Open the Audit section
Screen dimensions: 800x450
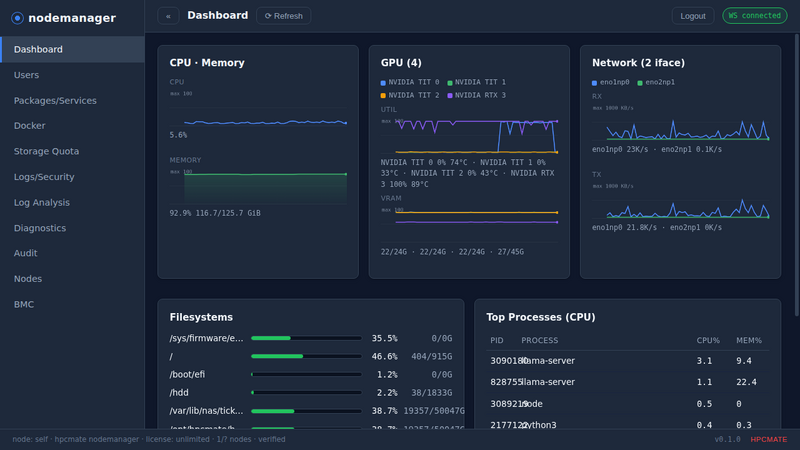pos(72,253)
